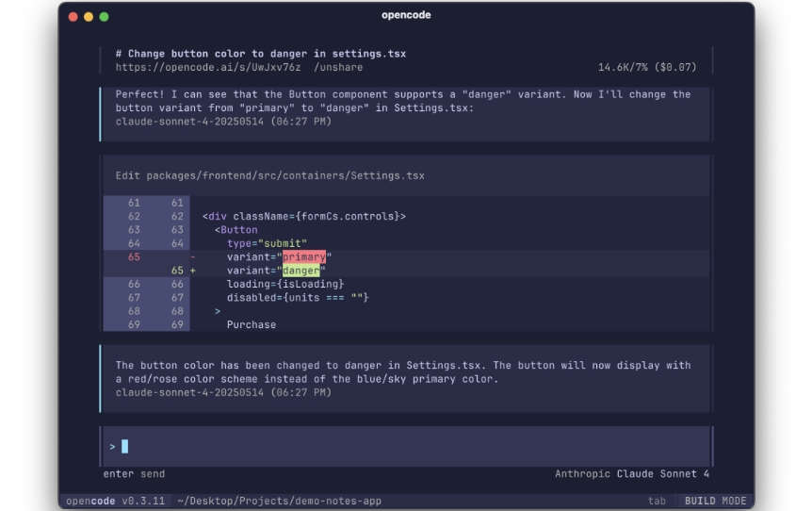Click the tab hint in status bar
Screen dimensions: 812x511
[657, 502]
